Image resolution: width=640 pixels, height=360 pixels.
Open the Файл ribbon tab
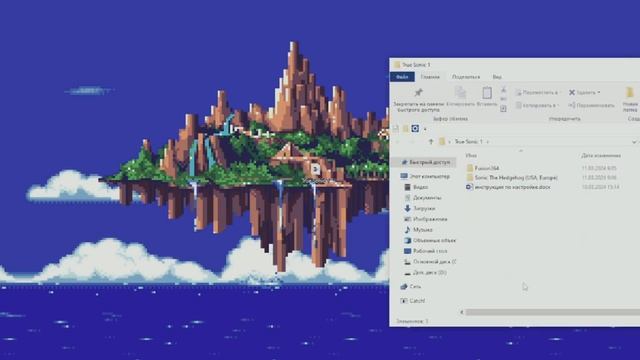tap(402, 77)
